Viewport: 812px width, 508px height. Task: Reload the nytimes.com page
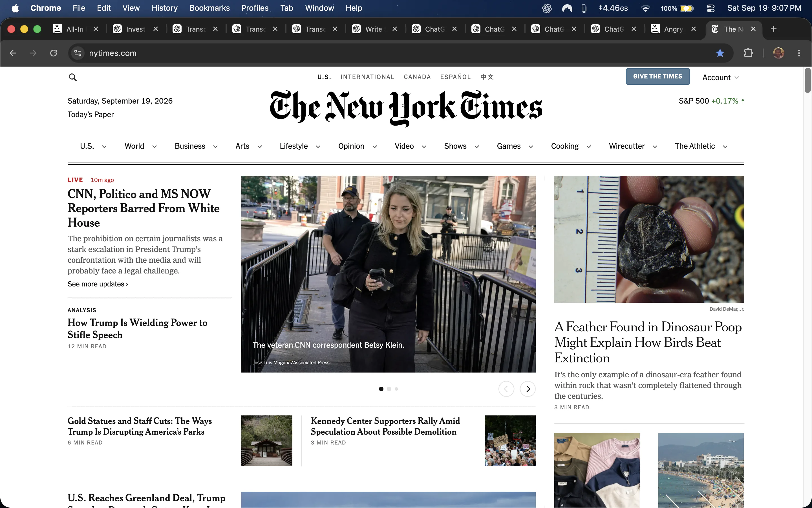pos(54,53)
